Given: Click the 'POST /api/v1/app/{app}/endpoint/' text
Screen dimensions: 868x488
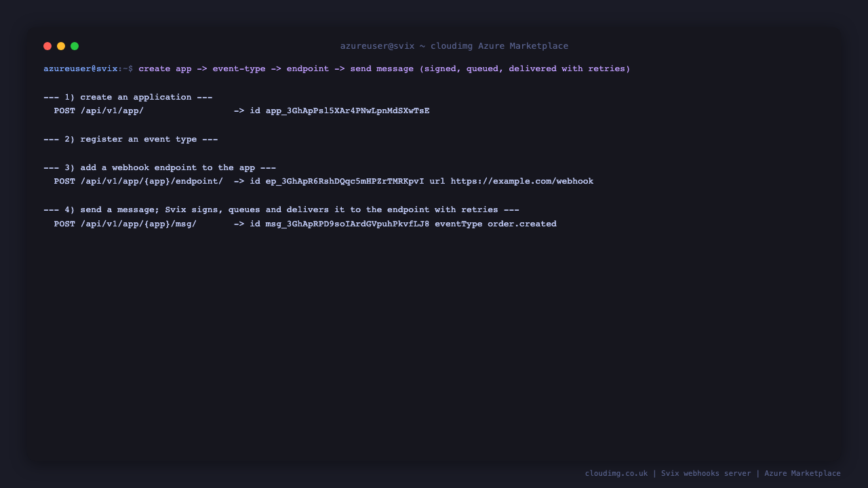Looking at the screenshot, I should coord(138,181).
